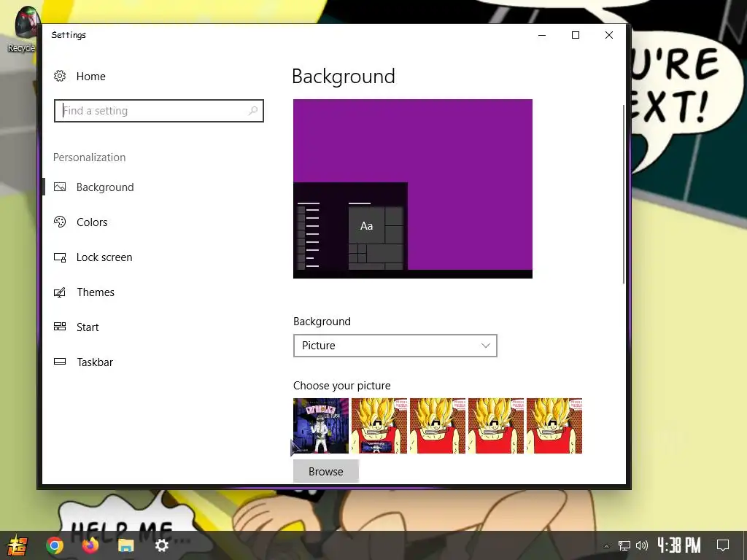Go to the Taskbar settings page

click(95, 362)
